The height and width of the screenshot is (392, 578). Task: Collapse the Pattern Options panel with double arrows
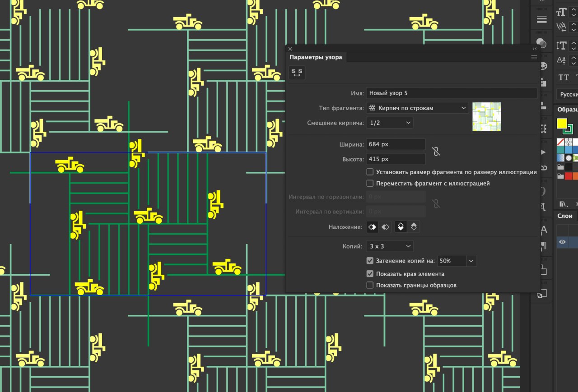coord(535,49)
